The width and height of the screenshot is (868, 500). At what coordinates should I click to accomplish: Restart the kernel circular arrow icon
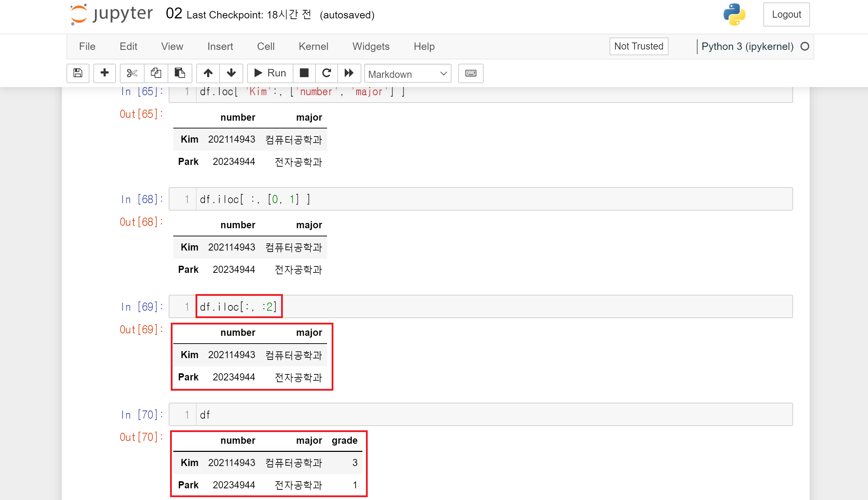326,73
